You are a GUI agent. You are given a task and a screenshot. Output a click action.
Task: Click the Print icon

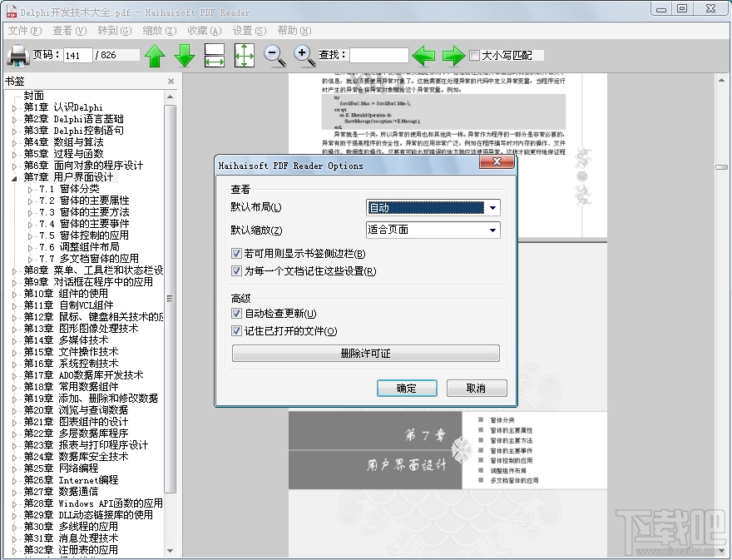tap(17, 55)
